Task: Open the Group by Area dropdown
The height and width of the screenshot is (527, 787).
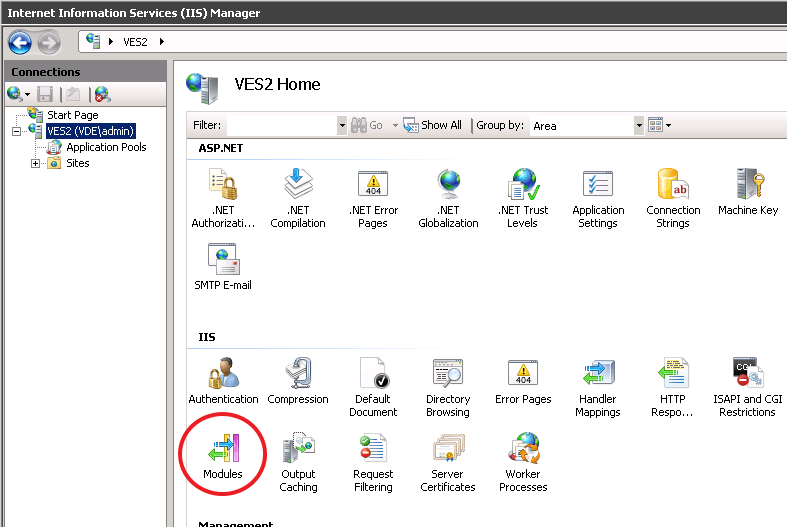Action: (639, 125)
